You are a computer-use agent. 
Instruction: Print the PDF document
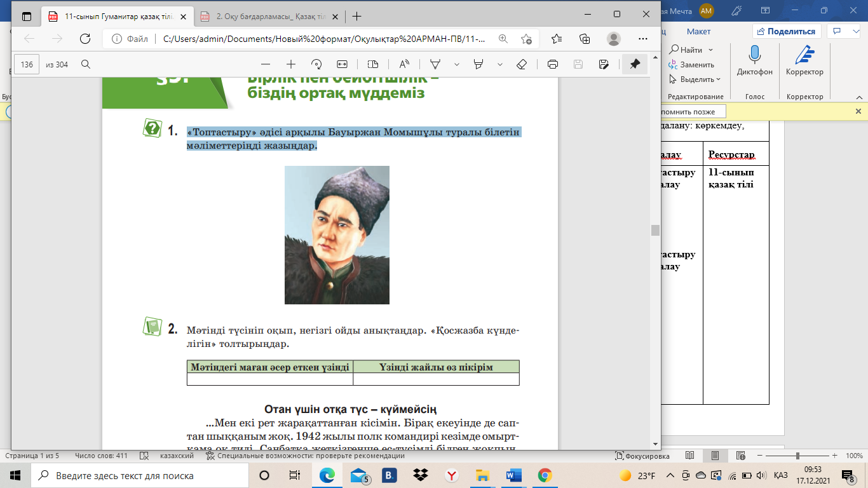pyautogui.click(x=553, y=64)
